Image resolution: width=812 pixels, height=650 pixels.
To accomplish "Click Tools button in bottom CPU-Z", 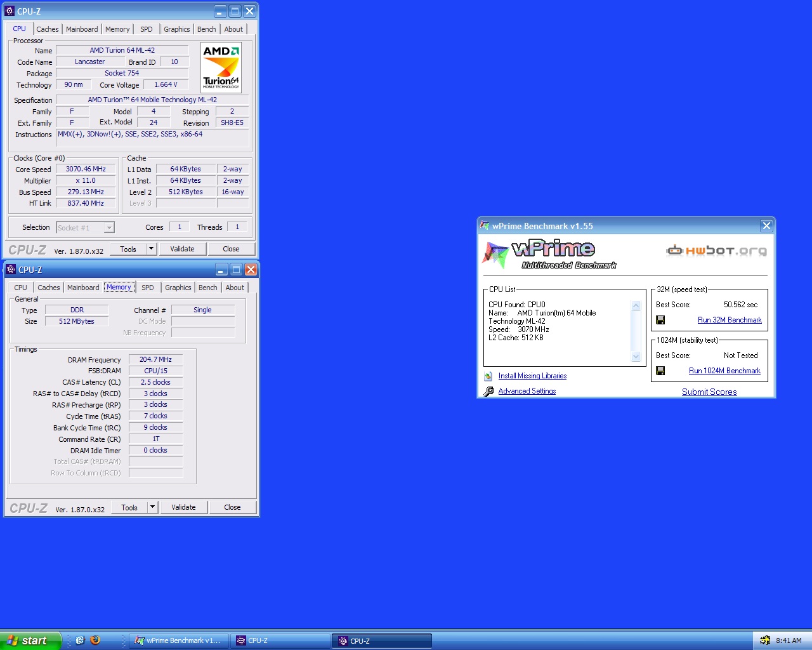I will coord(129,507).
